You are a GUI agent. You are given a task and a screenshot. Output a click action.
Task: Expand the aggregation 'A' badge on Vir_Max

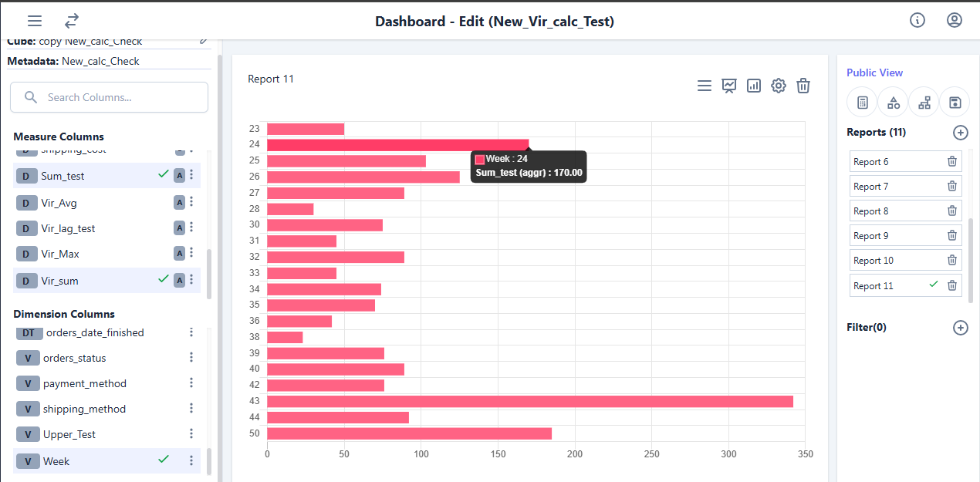click(x=179, y=254)
